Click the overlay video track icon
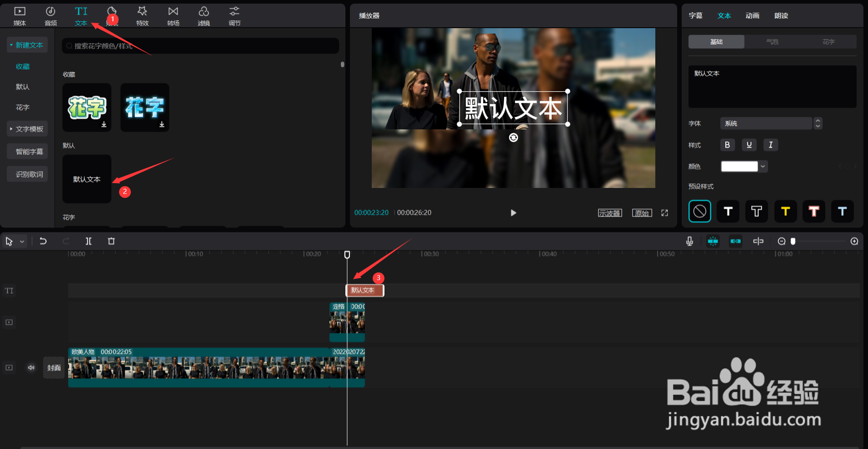Image resolution: width=868 pixels, height=449 pixels. 9,322
